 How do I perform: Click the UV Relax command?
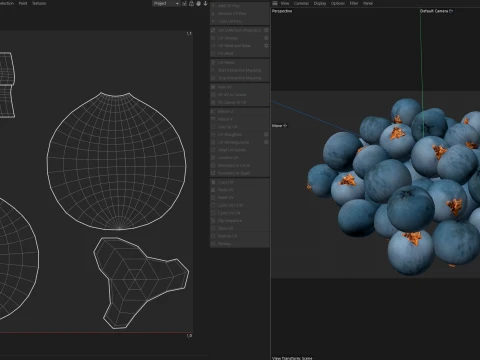240,62
